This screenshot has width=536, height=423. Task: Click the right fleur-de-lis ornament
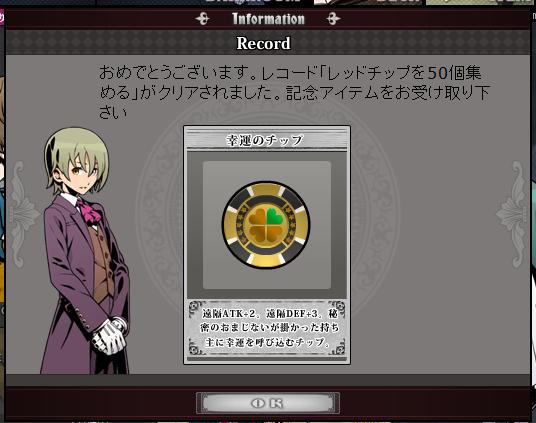point(512,214)
